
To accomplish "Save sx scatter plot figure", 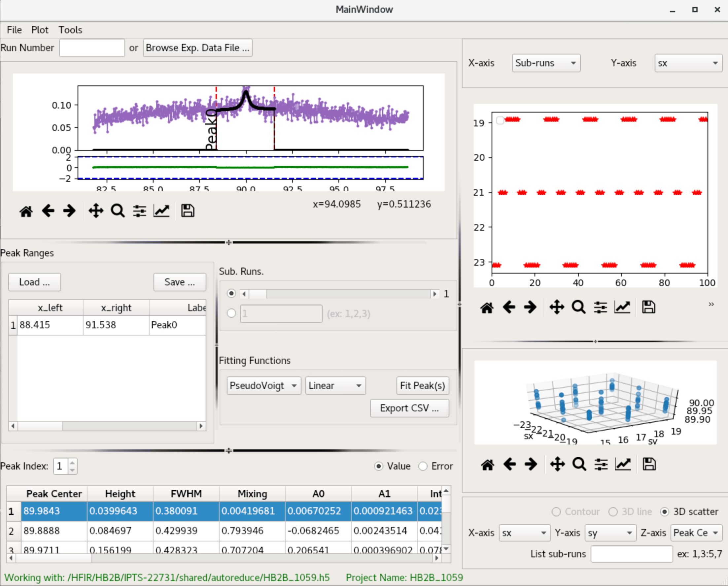I will tap(649, 308).
